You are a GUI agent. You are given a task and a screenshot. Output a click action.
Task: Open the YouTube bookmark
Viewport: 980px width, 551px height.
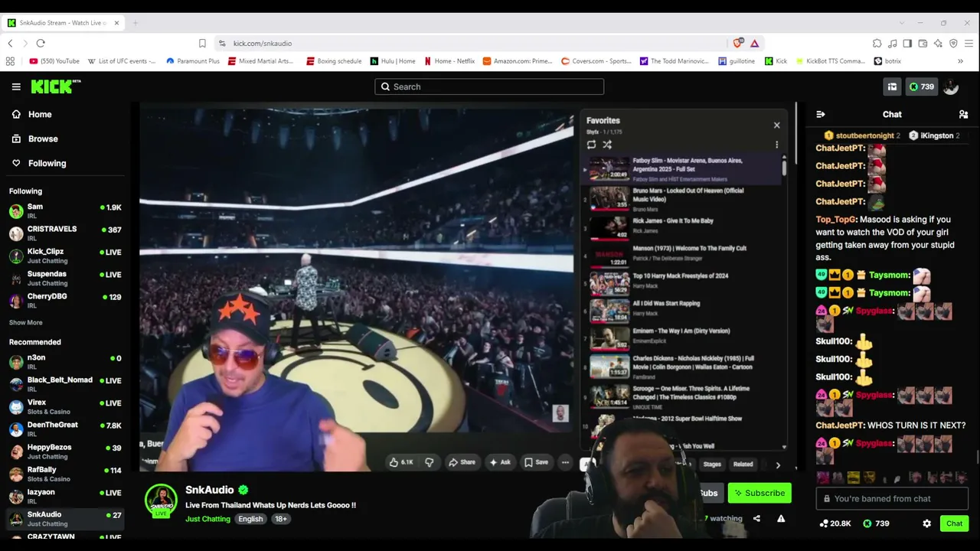pyautogui.click(x=54, y=61)
